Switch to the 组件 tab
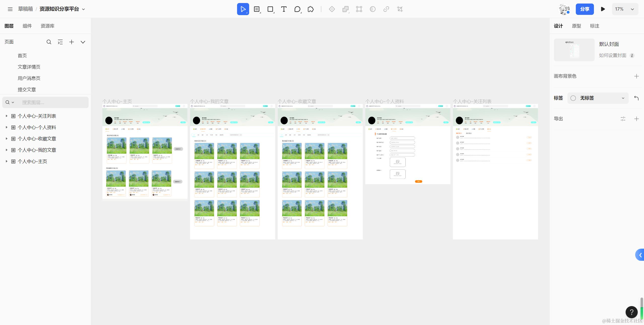 pos(27,26)
